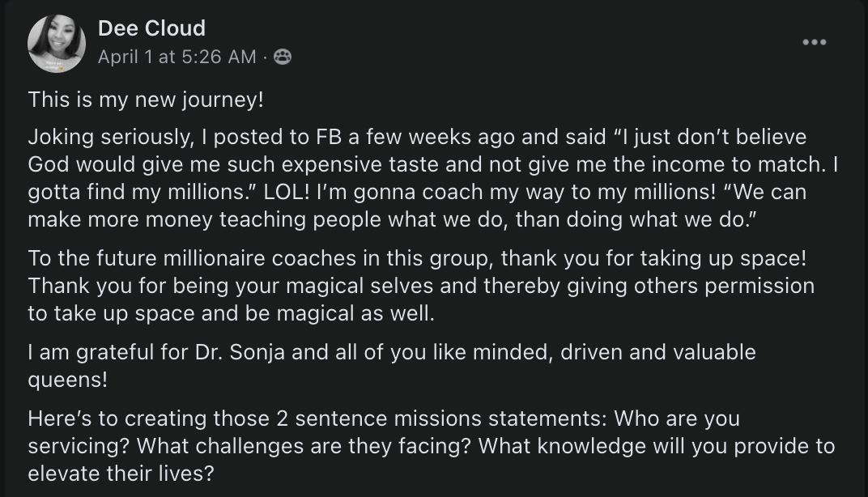Click the group audience privacy icon

(283, 57)
